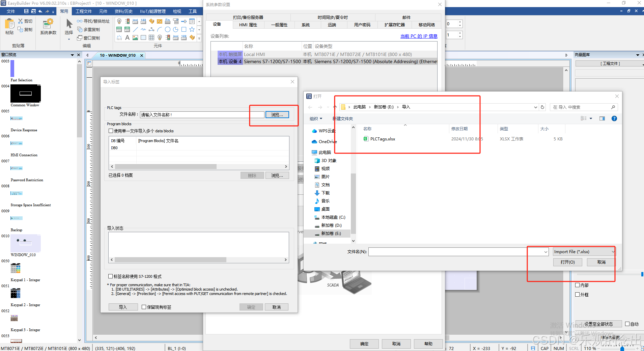644x351 pixels.
Task: Click 新建文件夹 in Open dialog toolbar
Action: click(343, 118)
